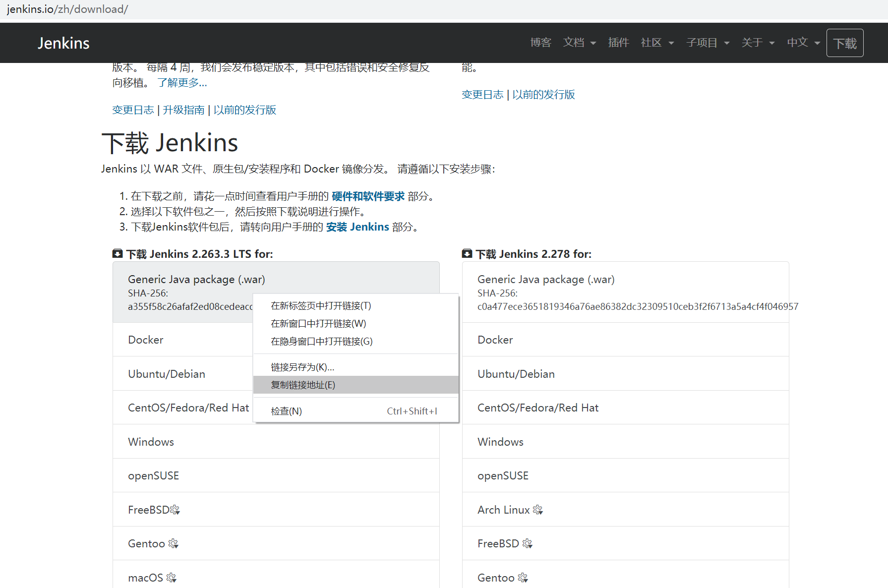Click the 下载 Jenkins page heading
The height and width of the screenshot is (588, 888).
pos(170,143)
